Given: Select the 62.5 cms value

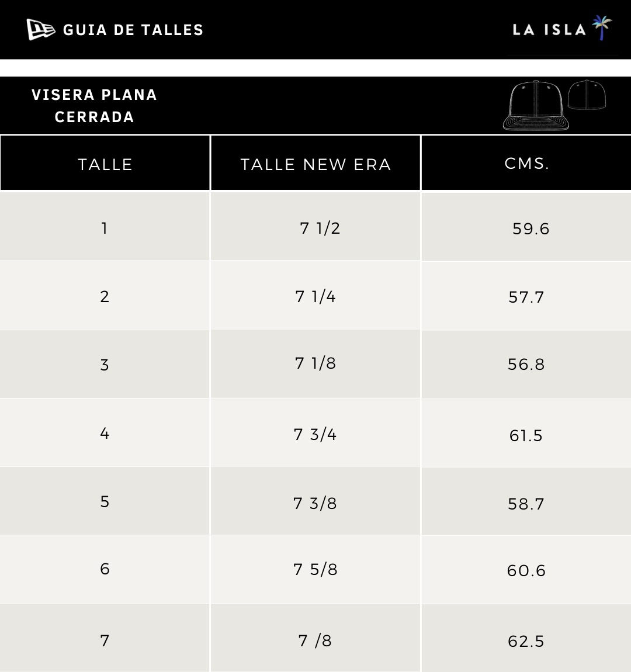Looking at the screenshot, I should point(526,642).
